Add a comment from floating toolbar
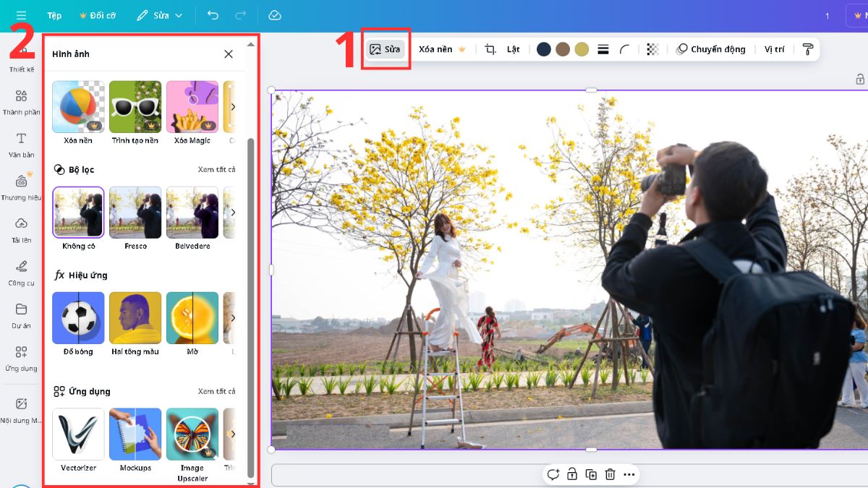 point(553,474)
